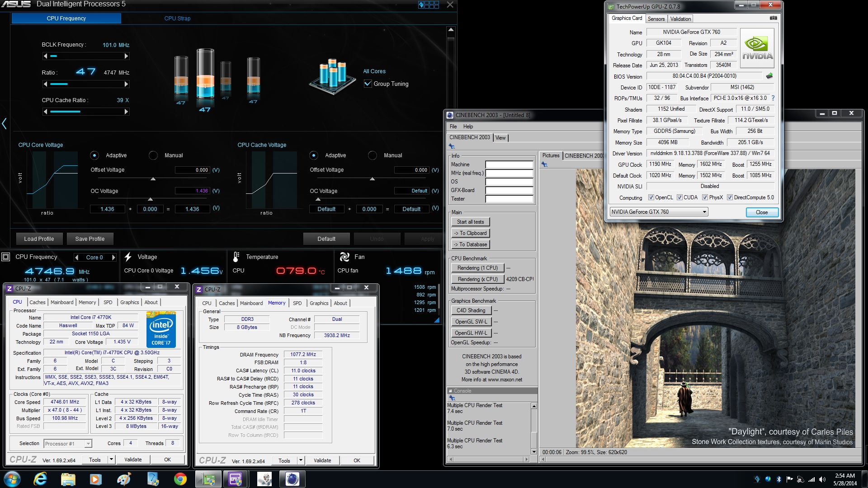Viewport: 868px width, 488px height.
Task: Click the CPU Core OC Voltage input field
Action: [192, 191]
